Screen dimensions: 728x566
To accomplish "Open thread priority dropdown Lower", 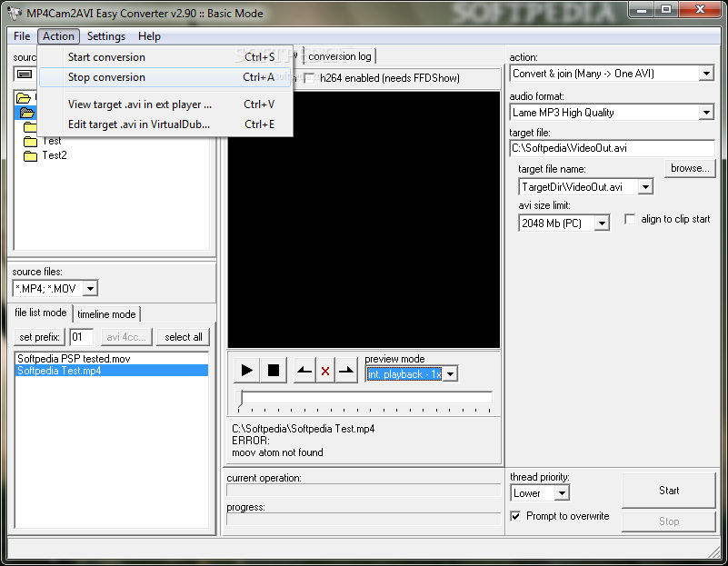I will click(562, 492).
